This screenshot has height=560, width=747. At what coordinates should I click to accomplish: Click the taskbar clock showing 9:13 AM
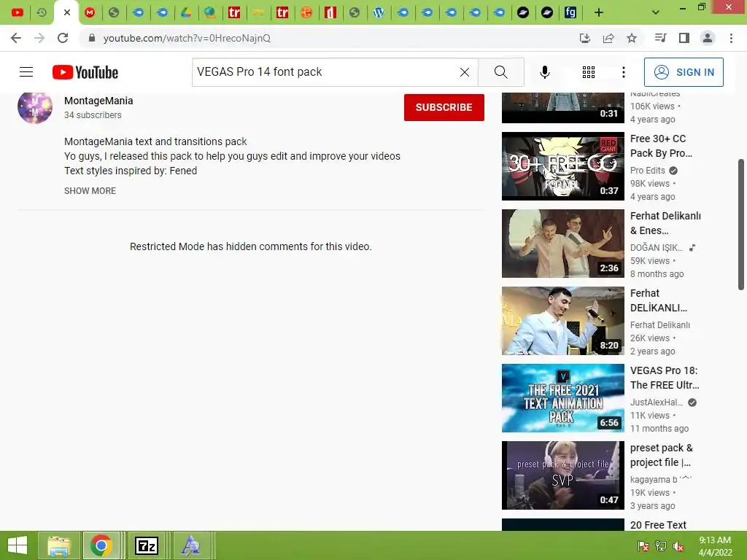pyautogui.click(x=715, y=546)
